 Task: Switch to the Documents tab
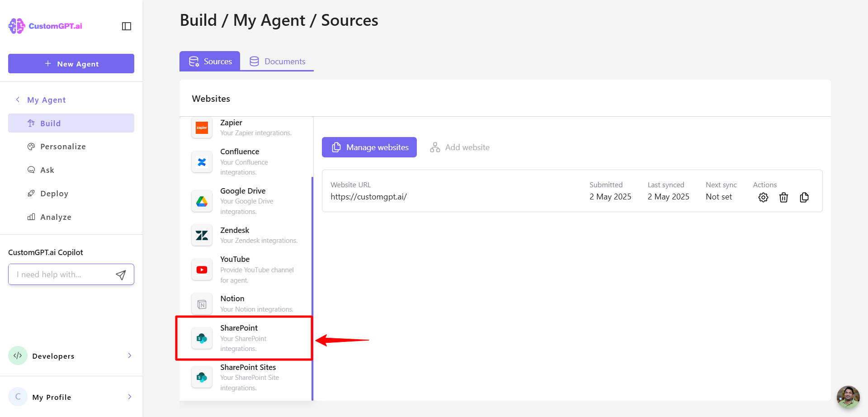(x=277, y=61)
